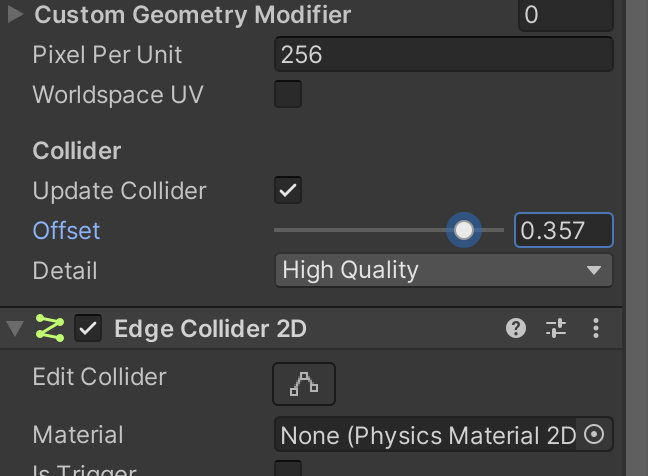Click the Edge Collider 2D header title
Screen dimensions: 648x476
[210, 329]
